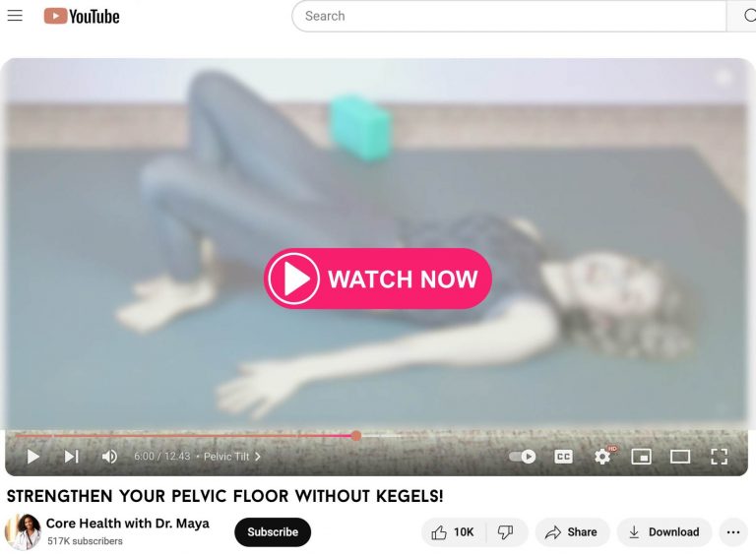Play the video using the play button
This screenshot has height=557, width=756.
pos(32,457)
